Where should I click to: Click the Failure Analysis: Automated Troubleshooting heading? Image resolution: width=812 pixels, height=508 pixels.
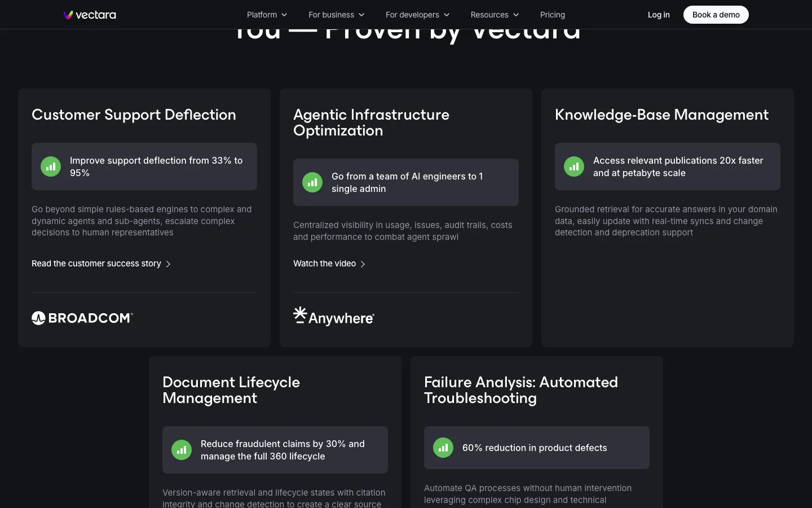521,390
